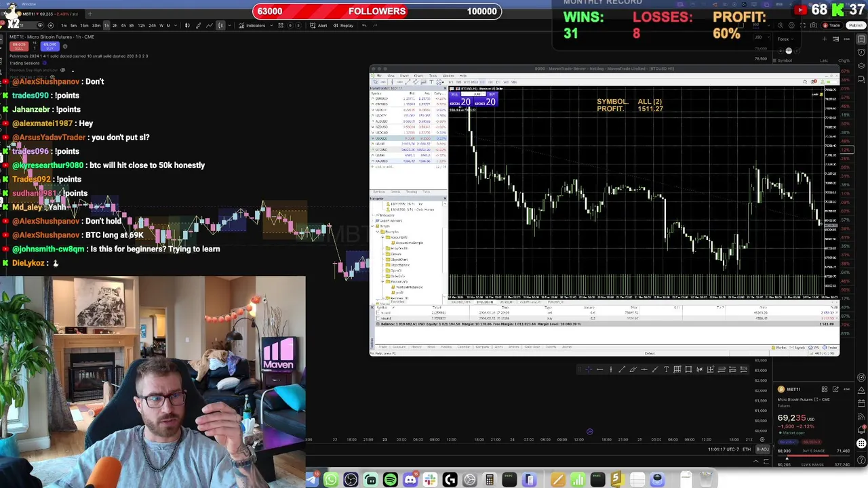
Task: Choose the line chart style icon
Action: pyautogui.click(x=209, y=25)
